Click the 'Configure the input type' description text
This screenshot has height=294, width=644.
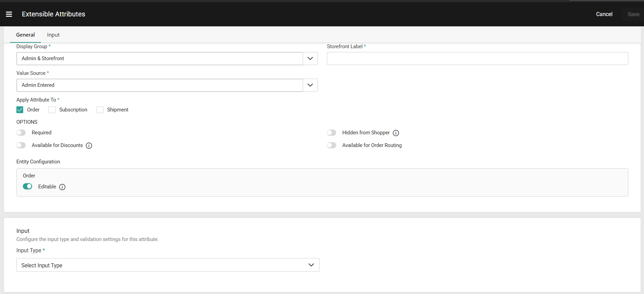click(x=87, y=239)
